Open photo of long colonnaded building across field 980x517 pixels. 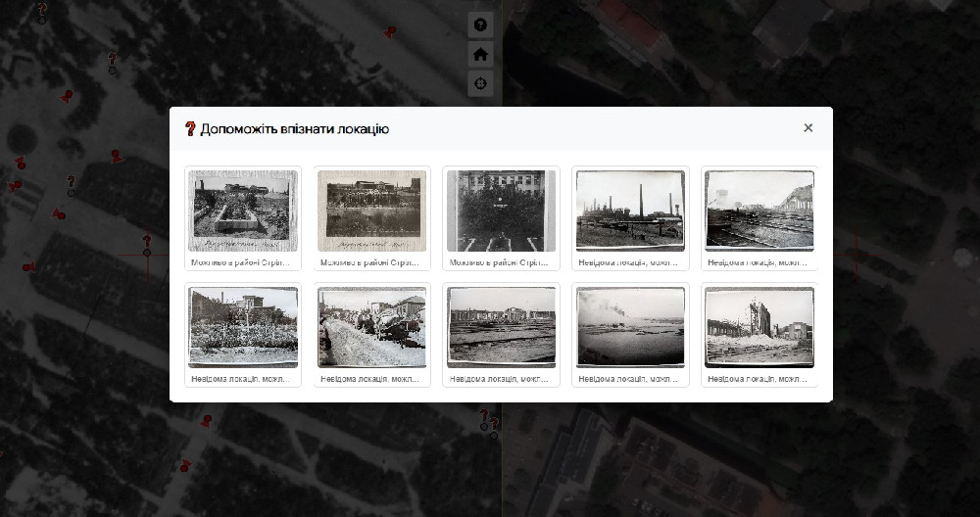click(x=501, y=335)
